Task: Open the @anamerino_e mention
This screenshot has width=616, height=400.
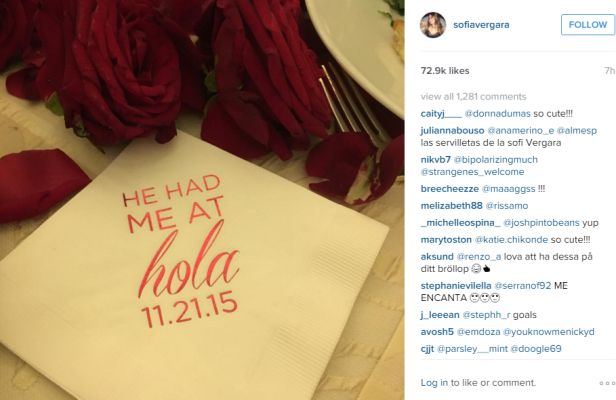Action: (521, 131)
